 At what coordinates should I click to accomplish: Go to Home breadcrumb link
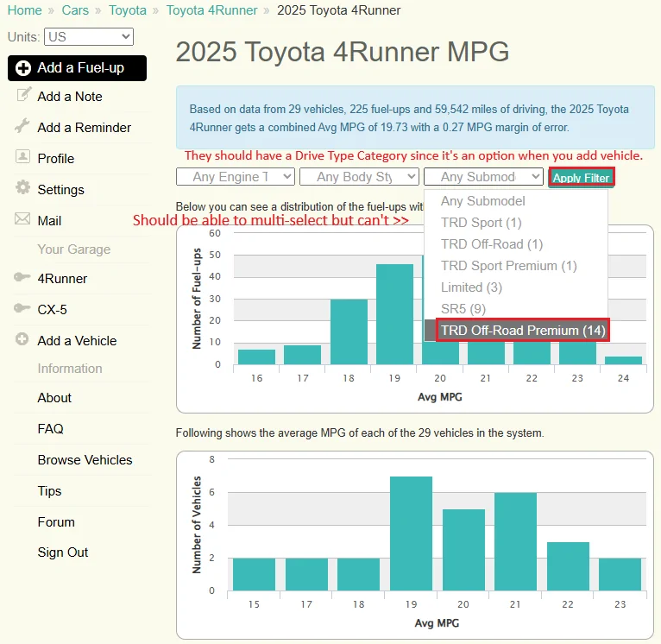[x=24, y=10]
